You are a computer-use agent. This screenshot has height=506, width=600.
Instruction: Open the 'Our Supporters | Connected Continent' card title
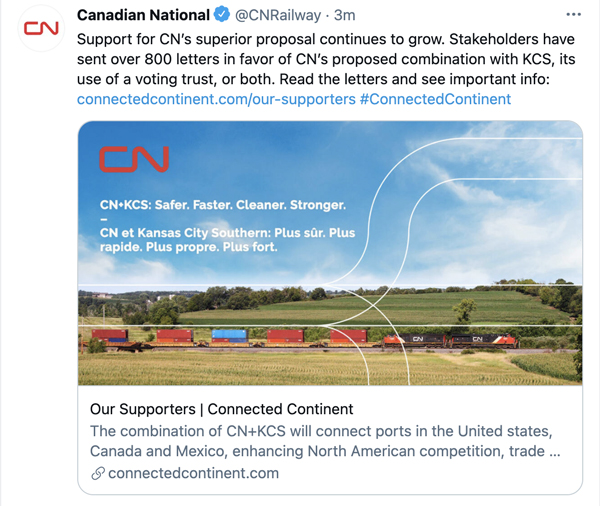pyautogui.click(x=222, y=409)
